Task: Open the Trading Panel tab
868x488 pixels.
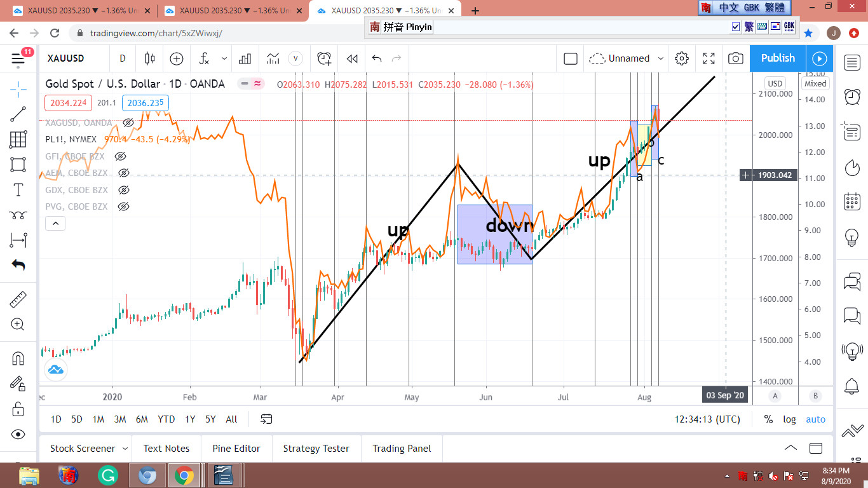Action: 402,449
